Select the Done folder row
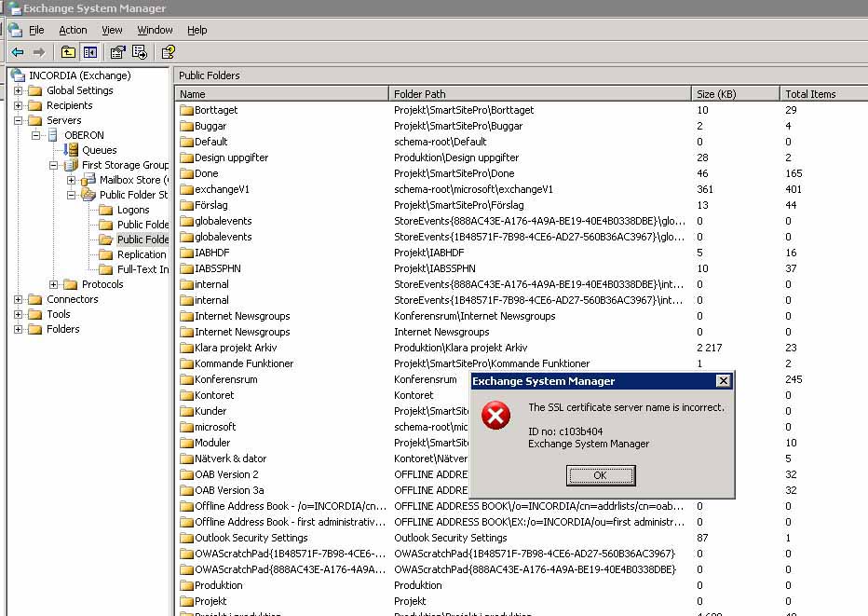 206,174
